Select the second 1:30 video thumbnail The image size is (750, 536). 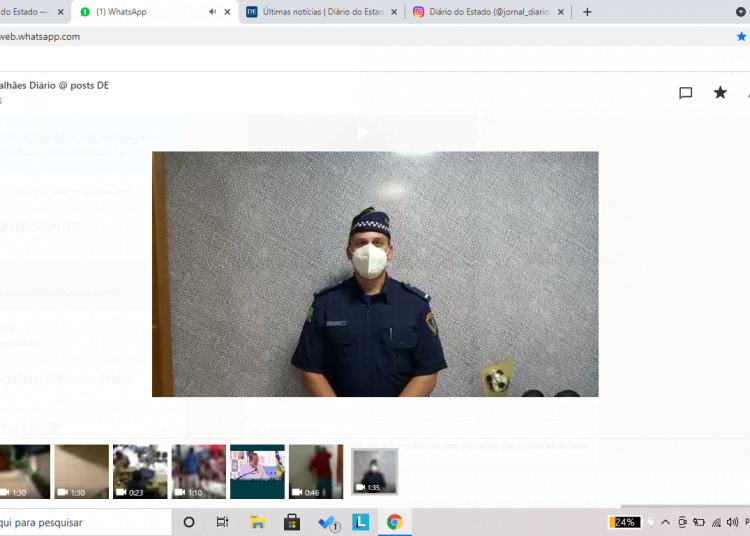click(81, 471)
